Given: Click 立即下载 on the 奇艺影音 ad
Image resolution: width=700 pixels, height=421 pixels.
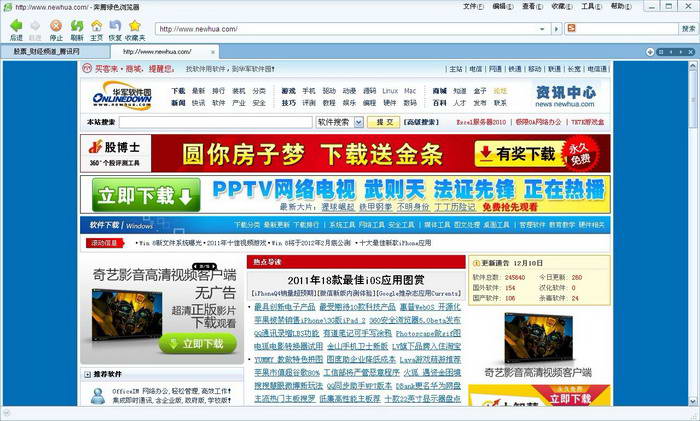Looking at the screenshot, I should pos(197,343).
